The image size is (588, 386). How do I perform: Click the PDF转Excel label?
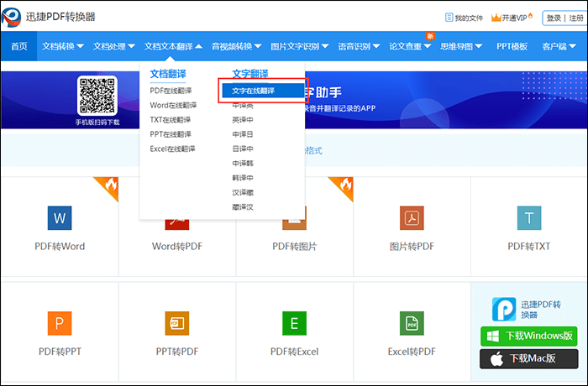point(294,352)
